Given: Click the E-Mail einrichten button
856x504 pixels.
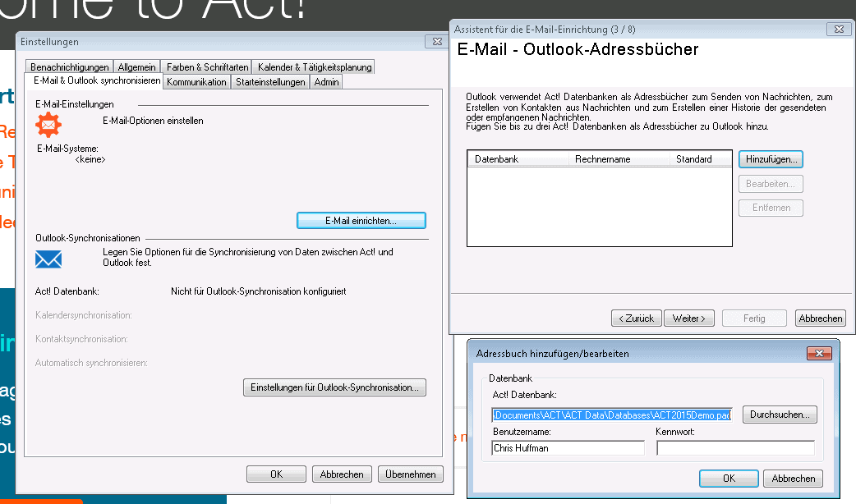Looking at the screenshot, I should (361, 221).
